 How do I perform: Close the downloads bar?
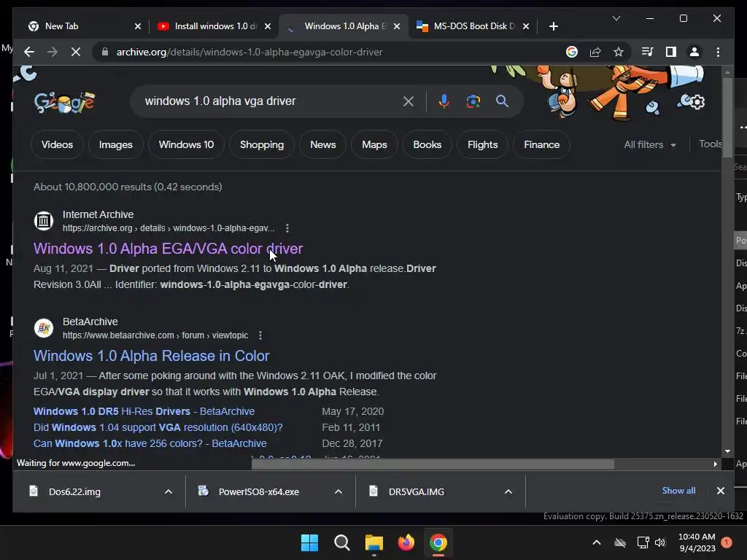pos(720,491)
